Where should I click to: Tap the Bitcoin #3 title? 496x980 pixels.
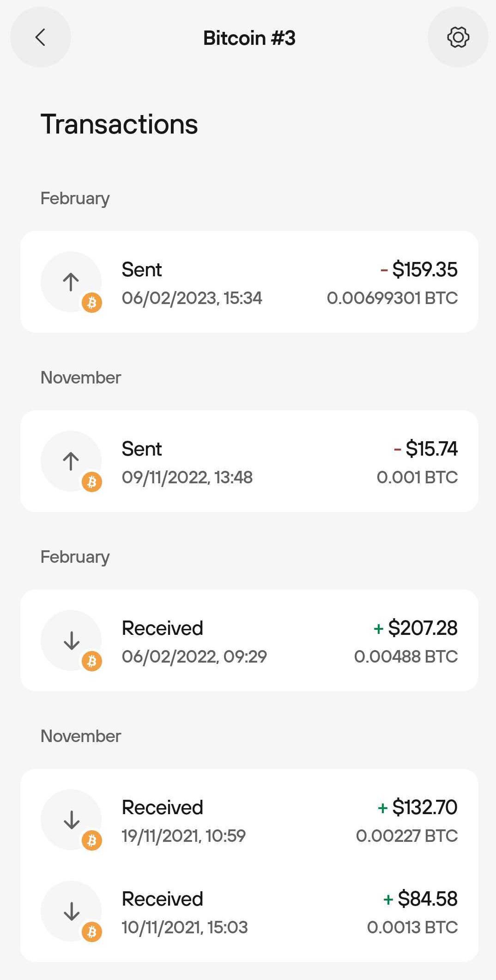(x=249, y=38)
